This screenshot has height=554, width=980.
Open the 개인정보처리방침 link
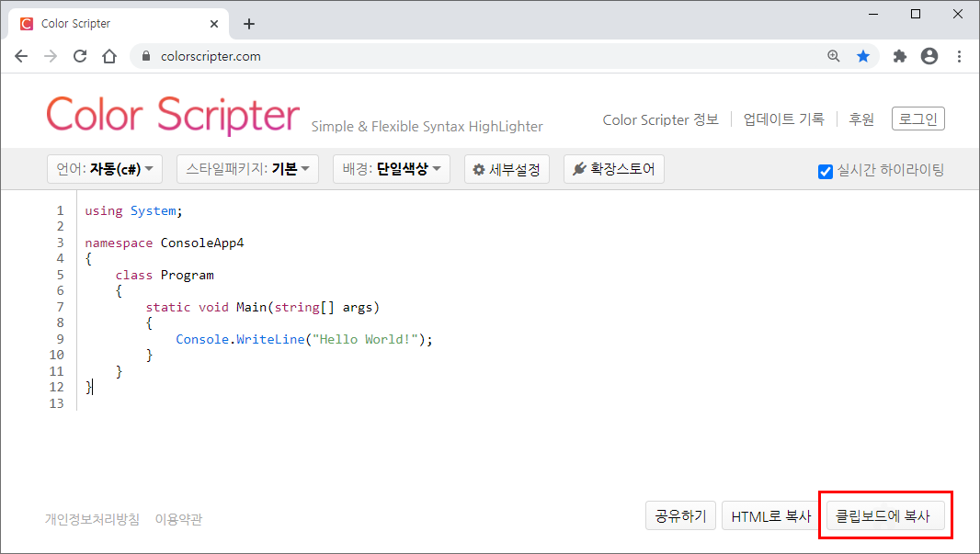[93, 519]
